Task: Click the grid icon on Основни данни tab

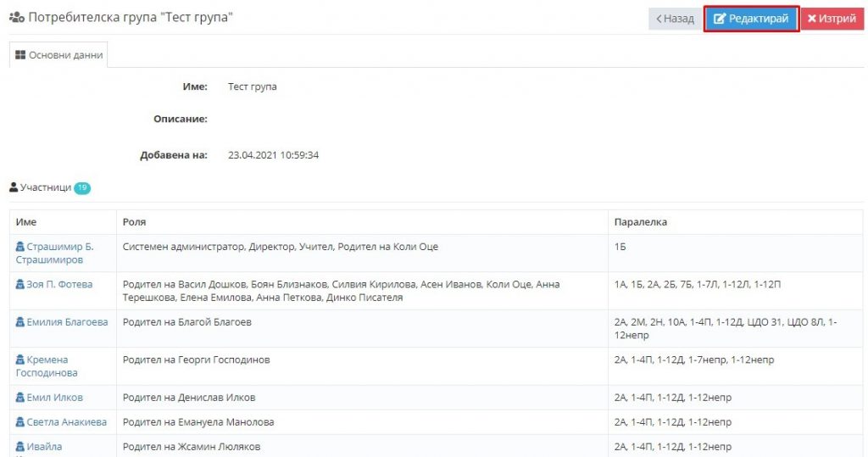Action: 20,55
